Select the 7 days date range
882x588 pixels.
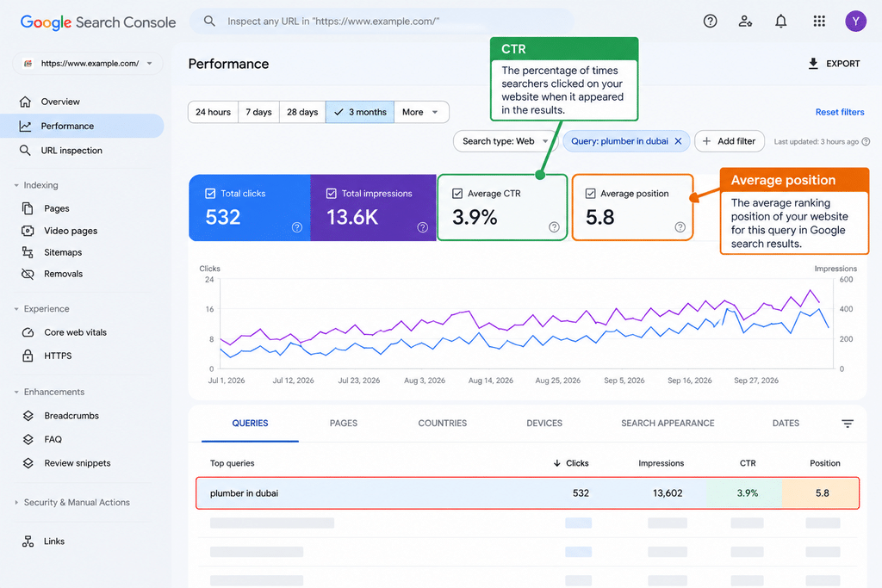tap(258, 112)
